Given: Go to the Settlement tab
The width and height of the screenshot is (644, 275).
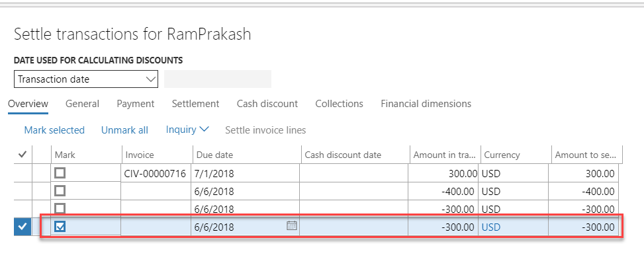Looking at the screenshot, I should point(195,104).
